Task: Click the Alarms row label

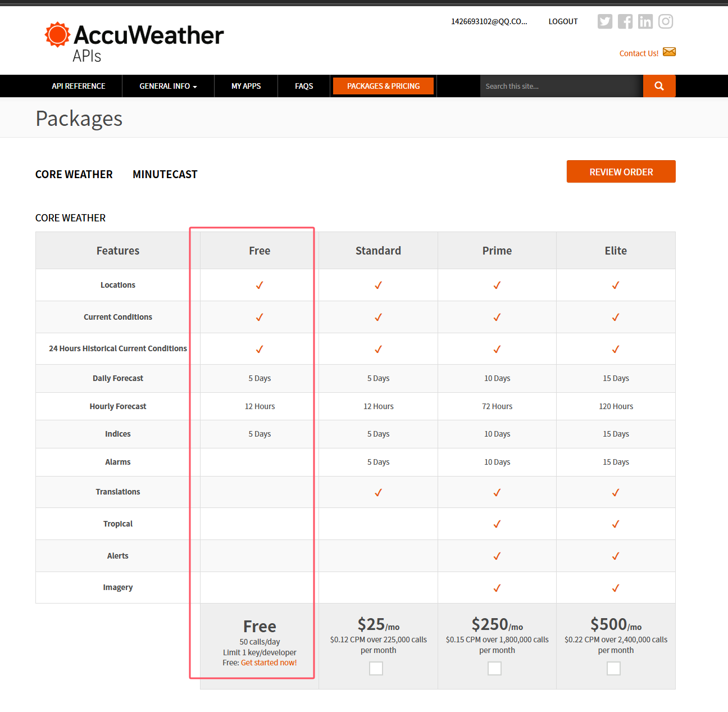Action: point(118,462)
